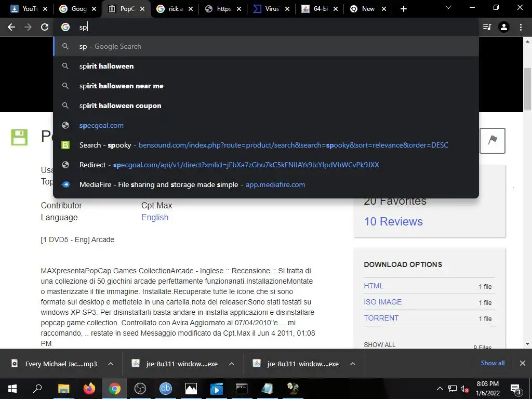
Task: Select the MediaFire app.mediafire.com suggestion
Action: pyautogui.click(x=266, y=184)
